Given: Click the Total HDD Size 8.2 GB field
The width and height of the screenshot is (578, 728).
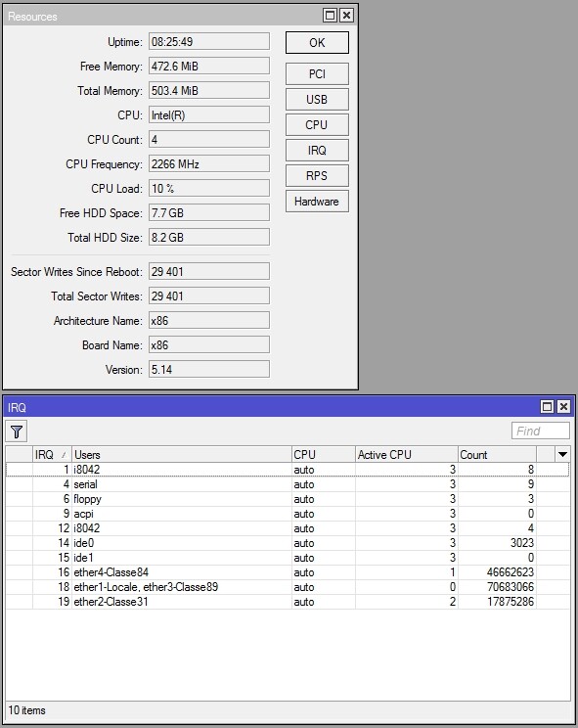Looking at the screenshot, I should [208, 237].
